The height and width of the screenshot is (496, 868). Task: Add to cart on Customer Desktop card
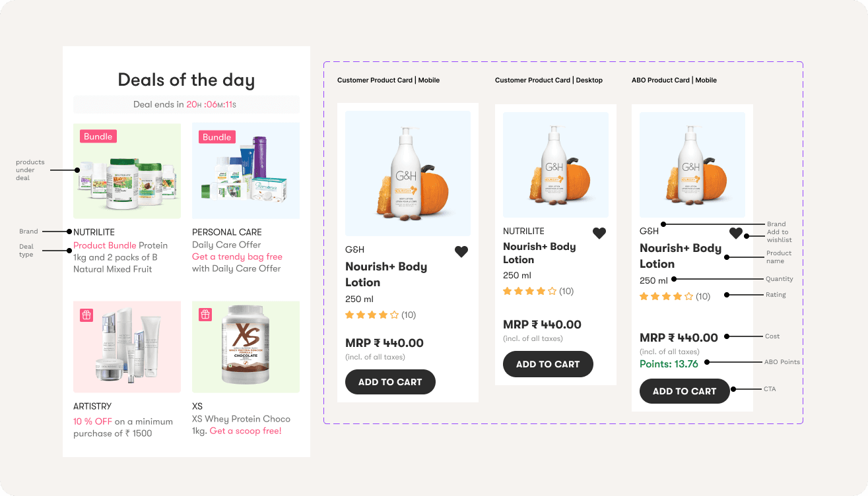click(548, 364)
